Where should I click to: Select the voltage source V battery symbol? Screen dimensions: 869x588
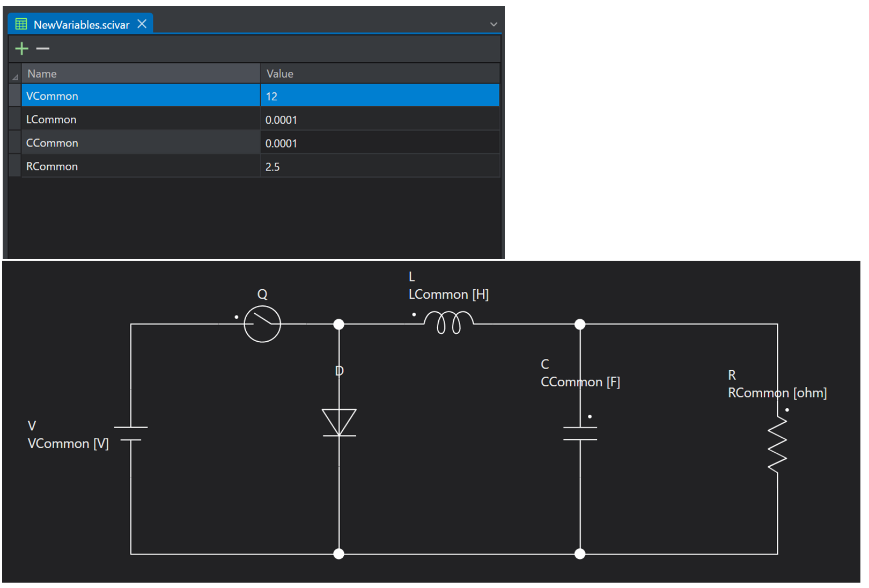pyautogui.click(x=131, y=433)
